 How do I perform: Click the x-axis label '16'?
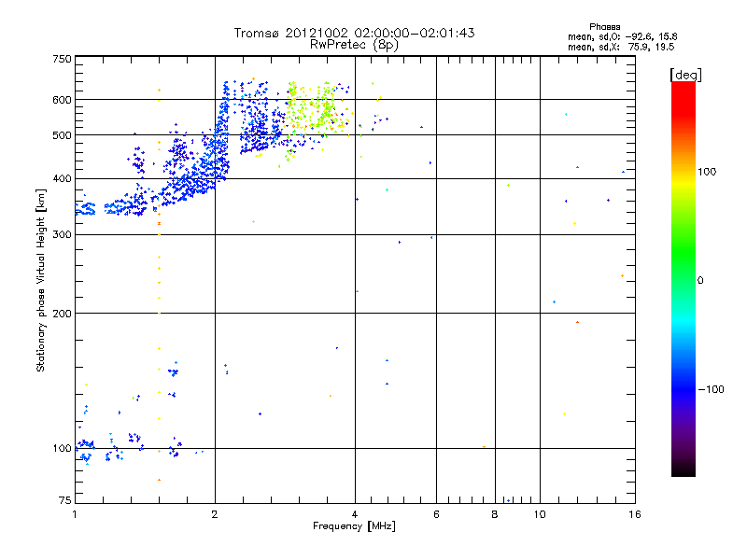[635, 514]
